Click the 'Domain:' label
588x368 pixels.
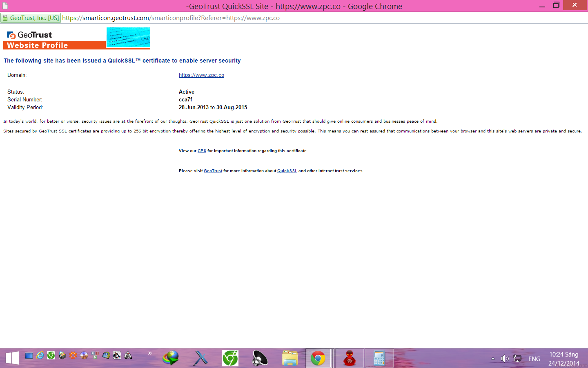(17, 75)
